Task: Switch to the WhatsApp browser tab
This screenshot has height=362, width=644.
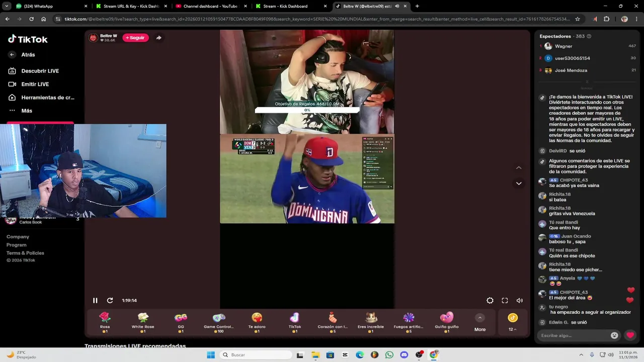Action: click(50, 6)
